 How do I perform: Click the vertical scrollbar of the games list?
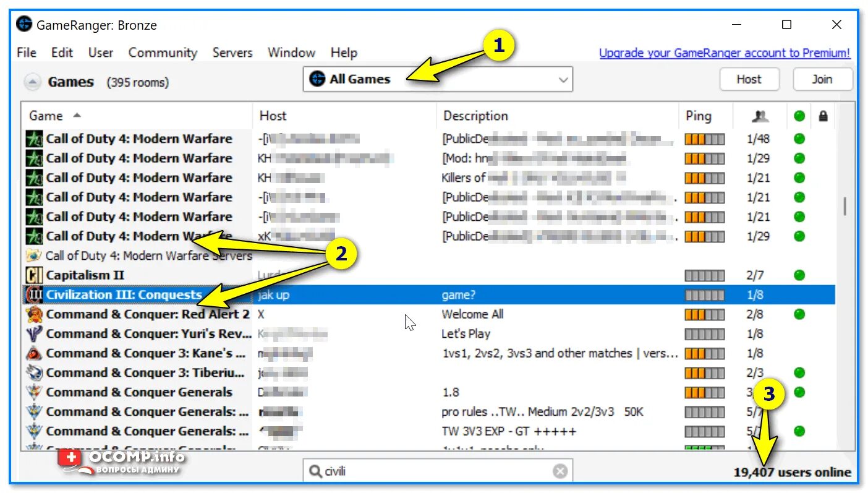click(845, 207)
